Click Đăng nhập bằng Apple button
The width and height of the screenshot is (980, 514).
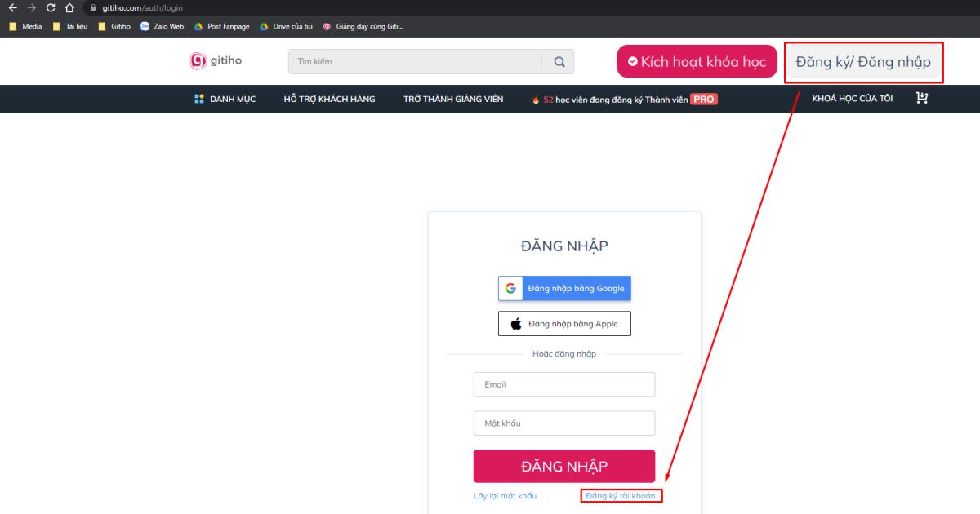tap(564, 323)
